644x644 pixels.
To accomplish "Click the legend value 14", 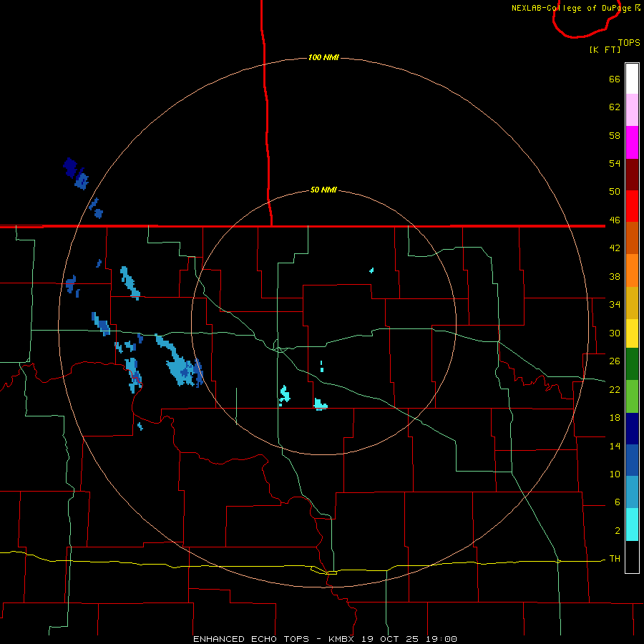I will click(615, 446).
